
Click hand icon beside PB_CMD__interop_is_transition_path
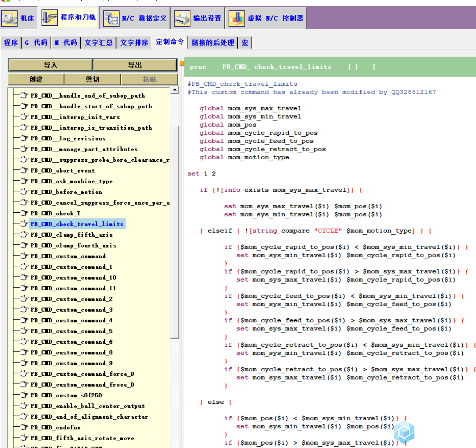click(x=24, y=127)
